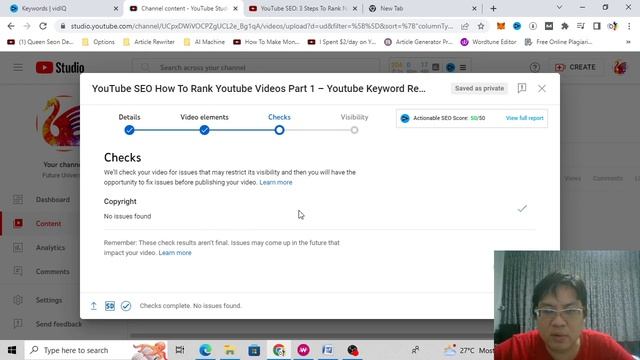640x360 pixels.
Task: Click the browser back arrow
Action: (11, 26)
